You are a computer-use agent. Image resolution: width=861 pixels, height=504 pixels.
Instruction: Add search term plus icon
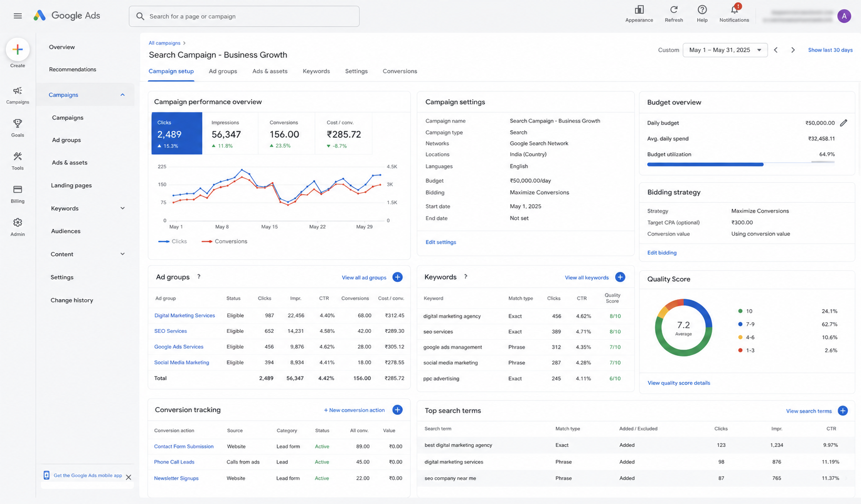(843, 411)
